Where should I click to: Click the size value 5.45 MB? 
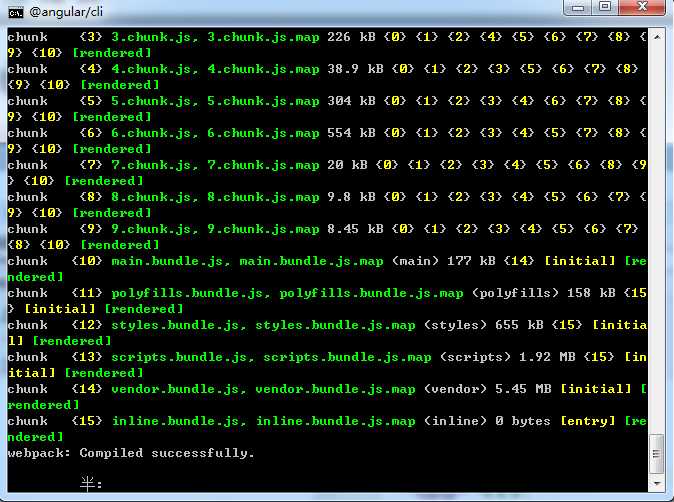coord(523,389)
